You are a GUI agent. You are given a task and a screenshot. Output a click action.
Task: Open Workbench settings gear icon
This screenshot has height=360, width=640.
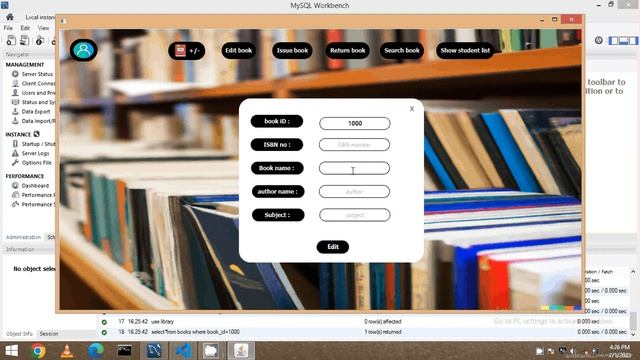pyautogui.click(x=598, y=40)
